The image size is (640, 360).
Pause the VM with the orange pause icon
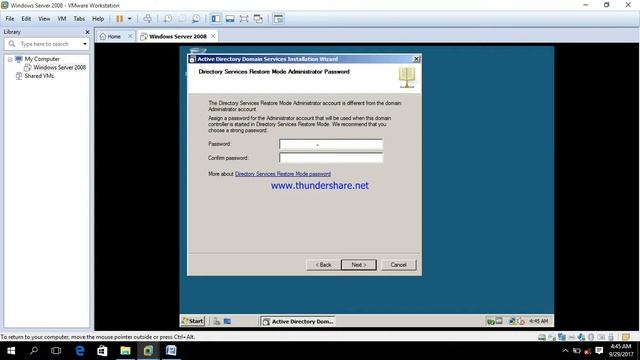[120, 19]
